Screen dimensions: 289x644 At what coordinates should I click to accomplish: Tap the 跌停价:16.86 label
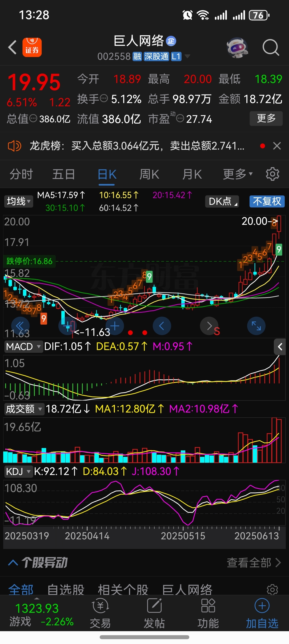(x=29, y=261)
